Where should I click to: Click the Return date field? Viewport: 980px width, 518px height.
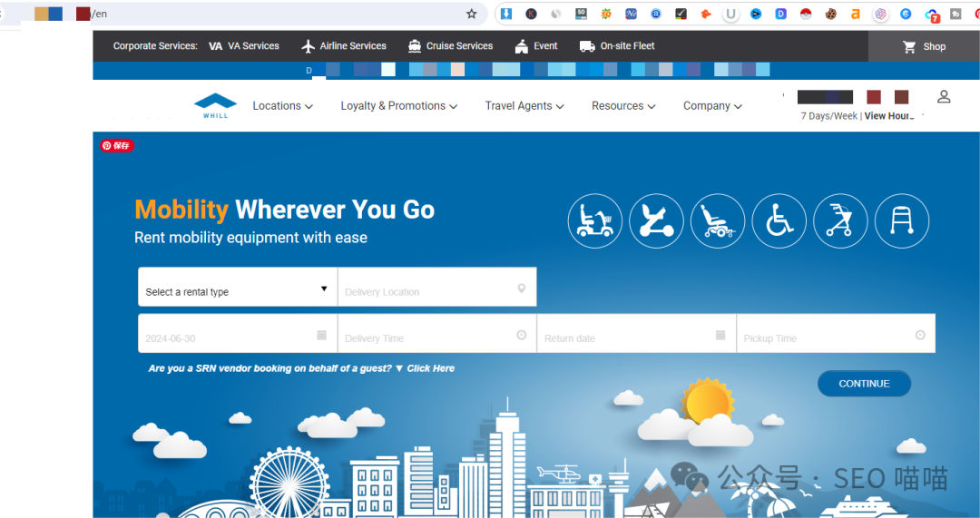pos(635,335)
